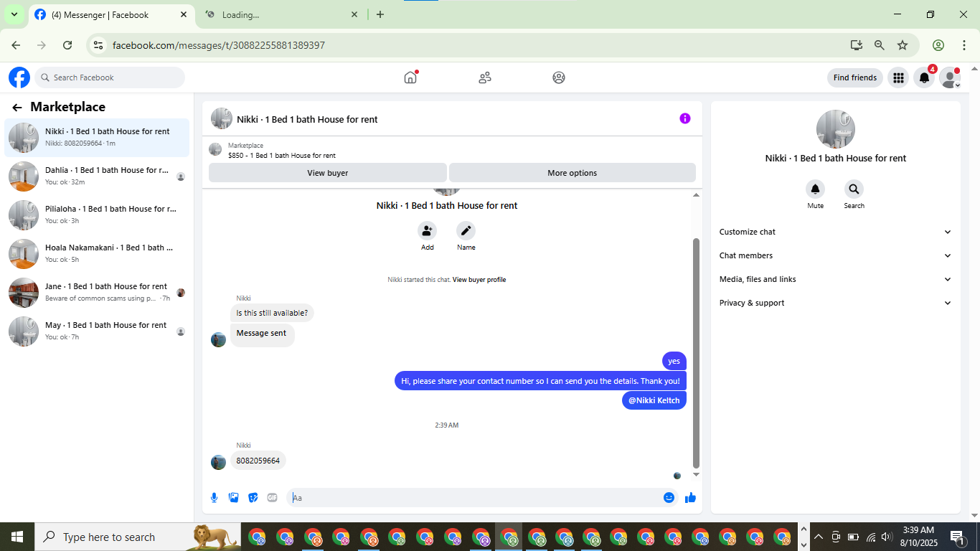Go back using the Marketplace arrow
Screen dimensions: 980x551
coord(17,108)
